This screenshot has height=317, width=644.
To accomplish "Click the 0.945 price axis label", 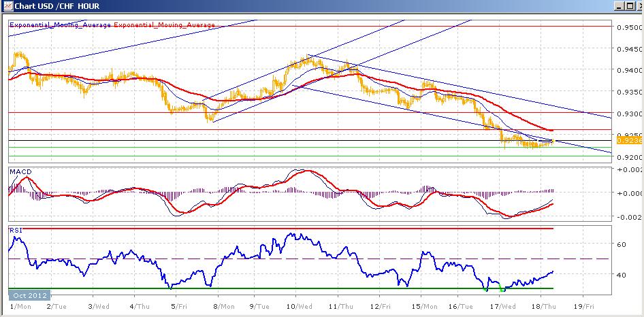I will click(x=630, y=49).
